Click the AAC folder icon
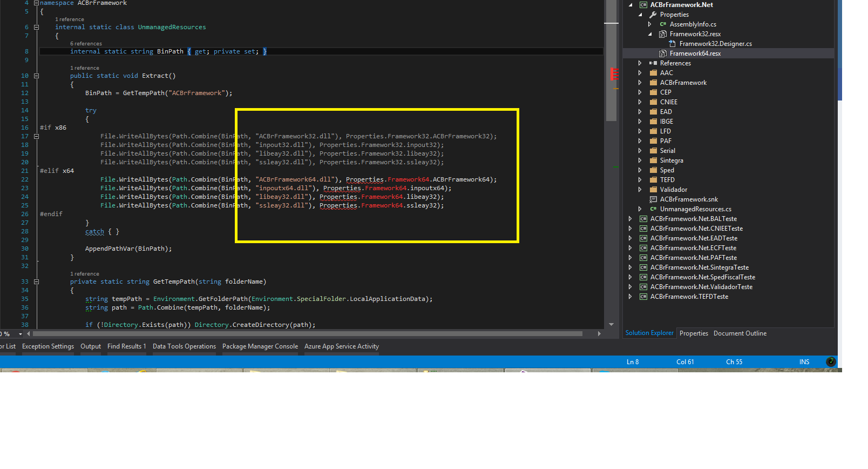Viewport: 868px width, 469px height. 653,73
